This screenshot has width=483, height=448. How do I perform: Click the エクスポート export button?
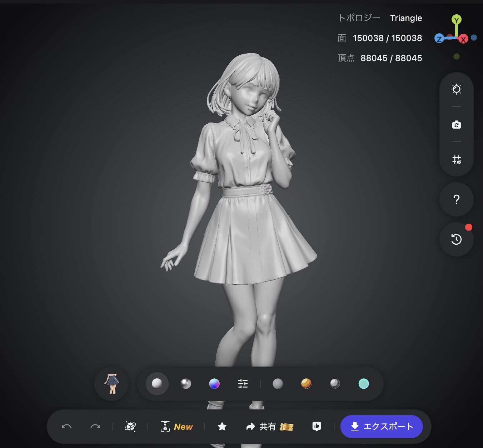click(x=382, y=427)
